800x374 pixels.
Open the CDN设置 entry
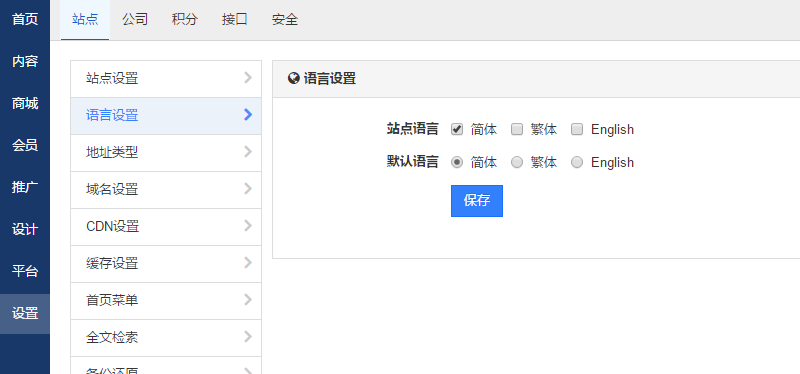click(166, 227)
